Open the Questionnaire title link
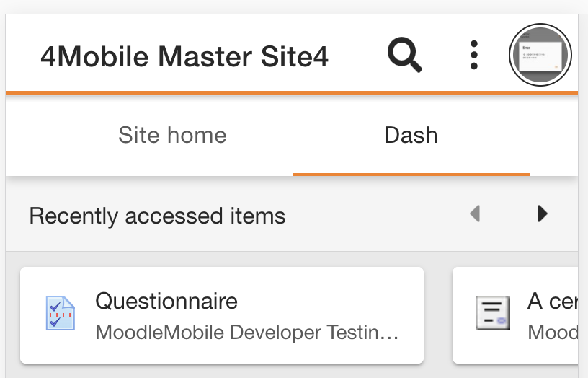 tap(166, 301)
